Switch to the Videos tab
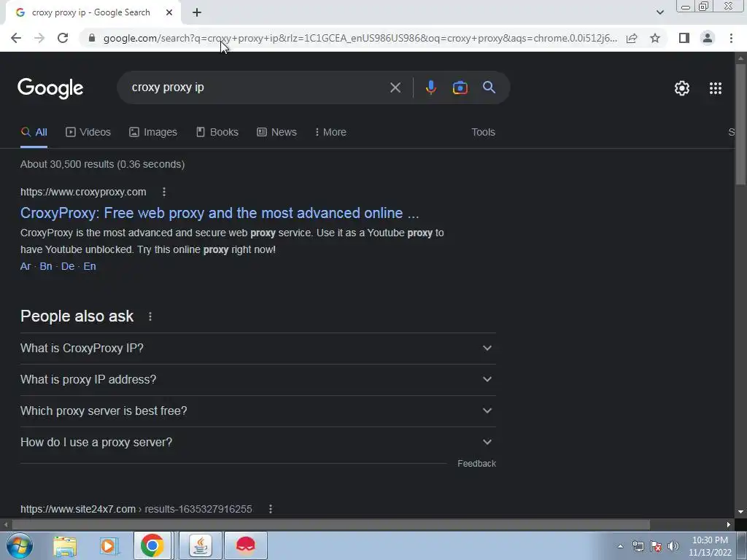 pyautogui.click(x=88, y=132)
